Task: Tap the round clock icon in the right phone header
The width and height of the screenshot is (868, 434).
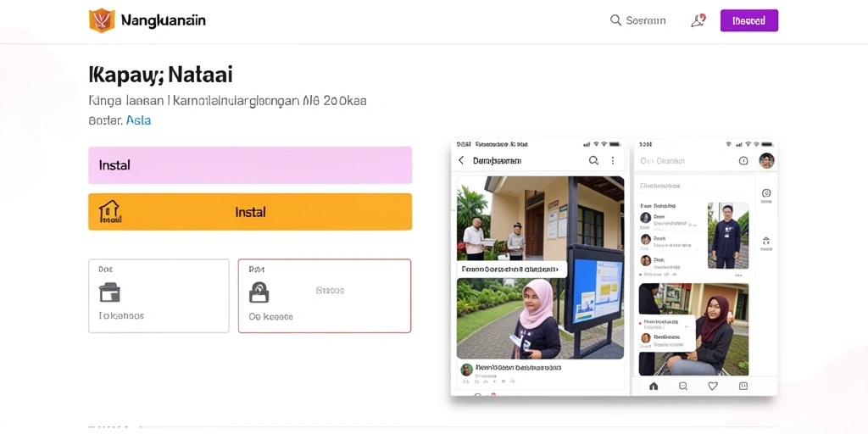Action: click(x=743, y=160)
